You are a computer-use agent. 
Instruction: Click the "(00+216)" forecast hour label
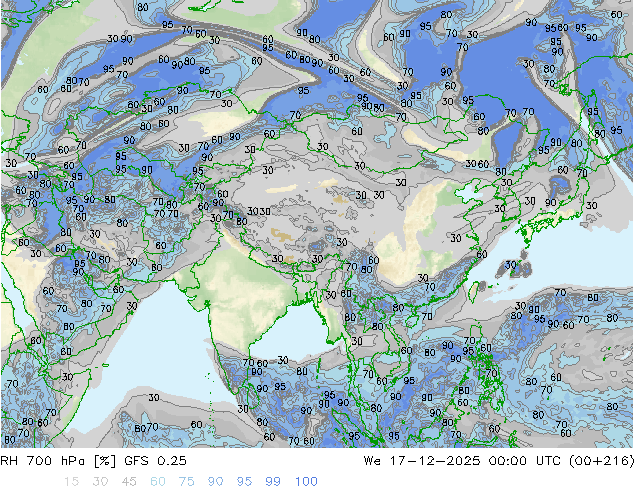tap(601, 461)
